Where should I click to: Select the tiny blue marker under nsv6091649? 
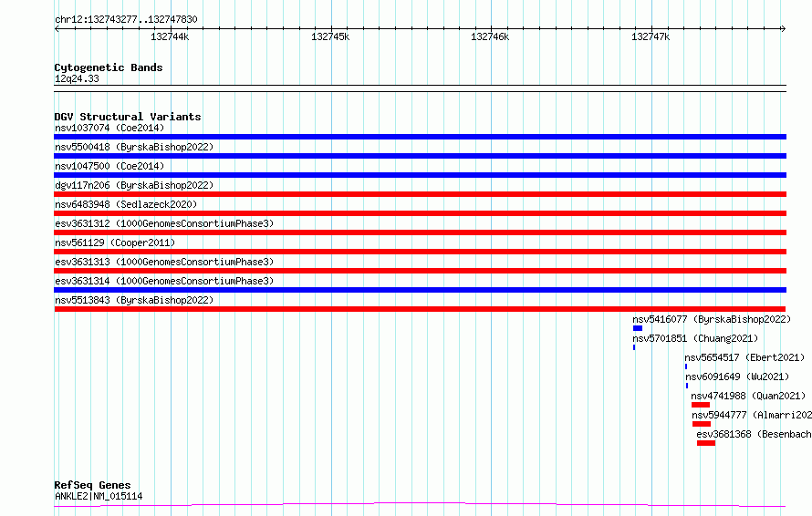[x=687, y=386]
